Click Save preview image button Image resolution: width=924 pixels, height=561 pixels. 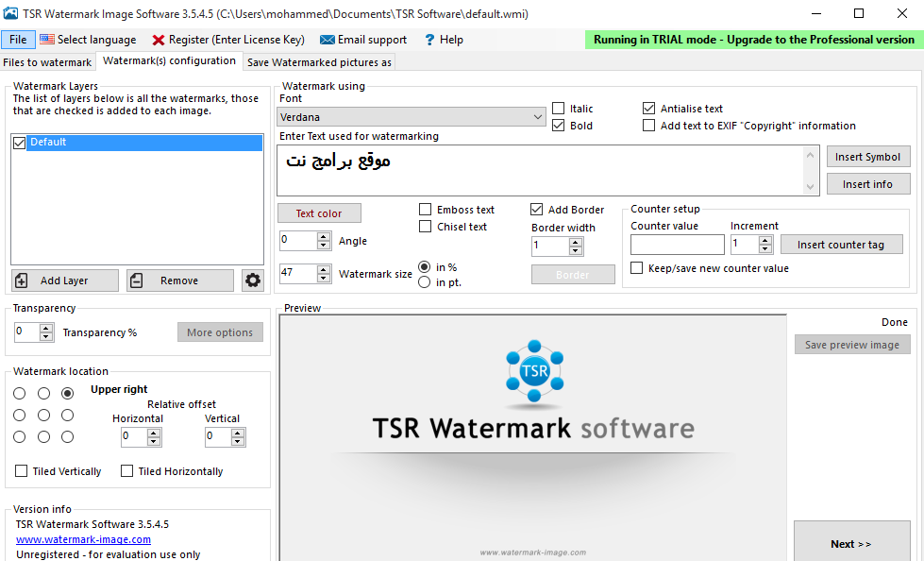(852, 345)
